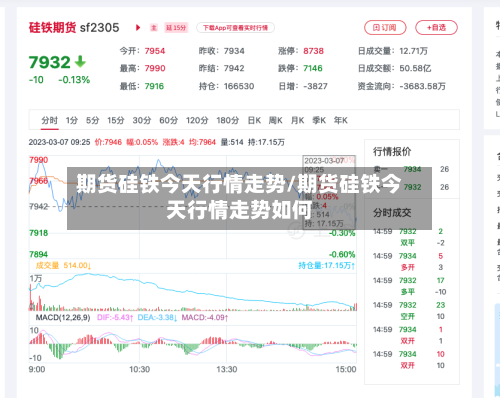Click the 行情报价 panel heading
The height and width of the screenshot is (398, 500).
[392, 152]
